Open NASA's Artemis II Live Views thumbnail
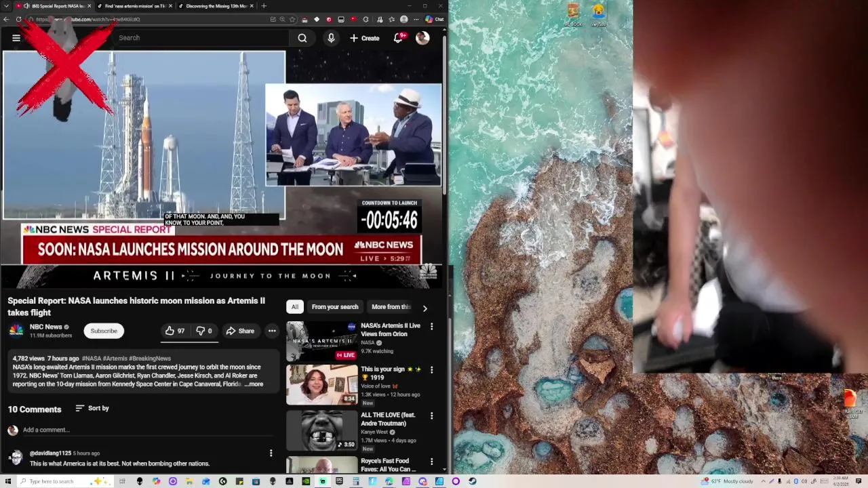The image size is (868, 488). click(x=321, y=341)
